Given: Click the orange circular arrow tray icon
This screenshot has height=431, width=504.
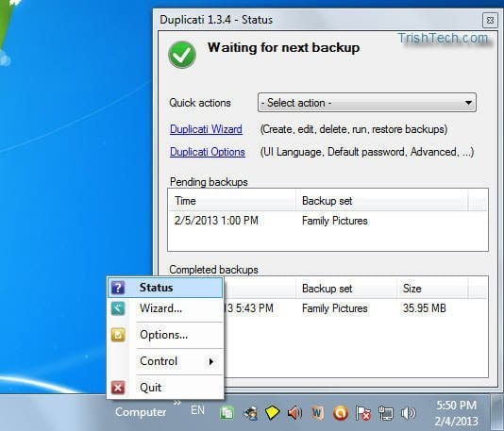Looking at the screenshot, I should [341, 413].
